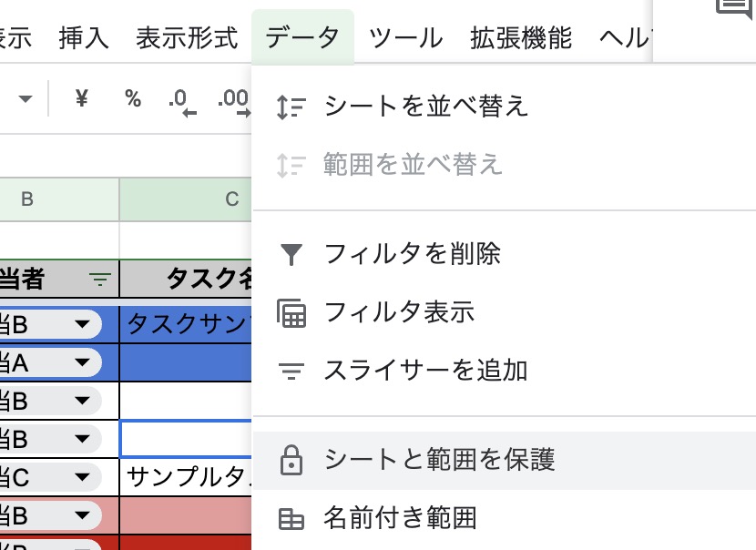Click the lock icon for シートと範囲を保護

click(x=291, y=461)
